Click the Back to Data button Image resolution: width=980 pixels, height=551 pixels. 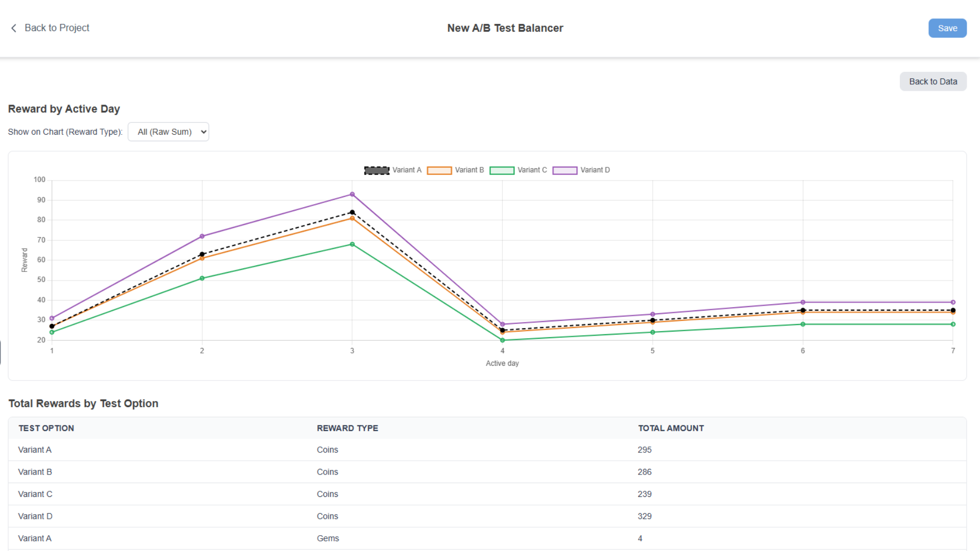click(x=933, y=81)
